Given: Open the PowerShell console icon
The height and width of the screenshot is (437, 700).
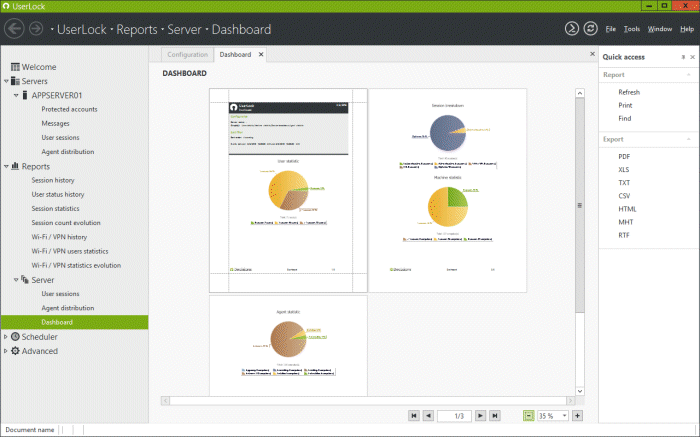Looking at the screenshot, I should coord(572,29).
